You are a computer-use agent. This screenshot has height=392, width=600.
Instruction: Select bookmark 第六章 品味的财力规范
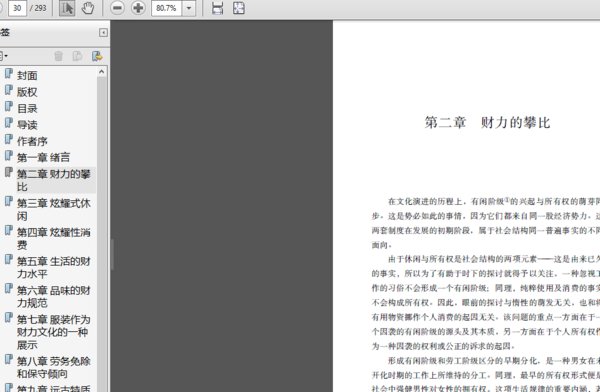[54, 297]
